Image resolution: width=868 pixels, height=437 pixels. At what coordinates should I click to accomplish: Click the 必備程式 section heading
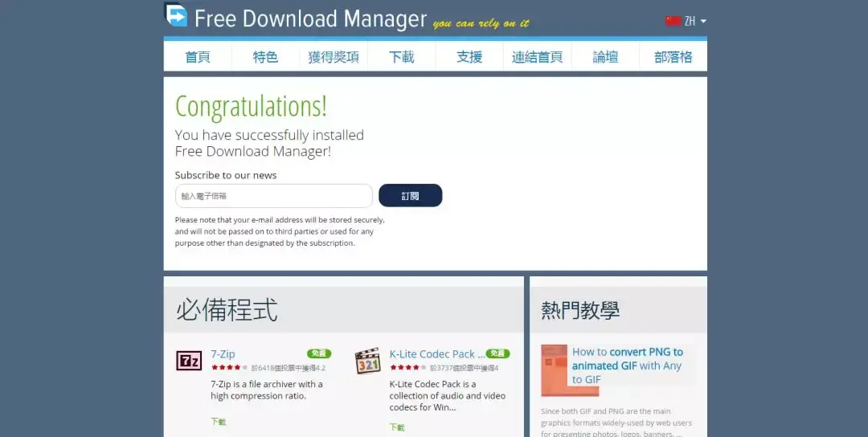227,310
